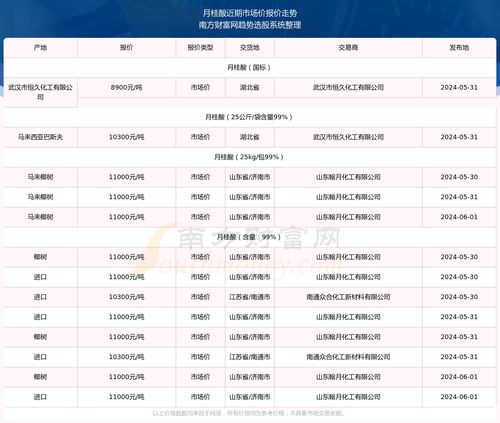Click 椰树 in the 含量：99% row dated 2024-06-01
Screen dimensions: 500x423
[x=40, y=377]
